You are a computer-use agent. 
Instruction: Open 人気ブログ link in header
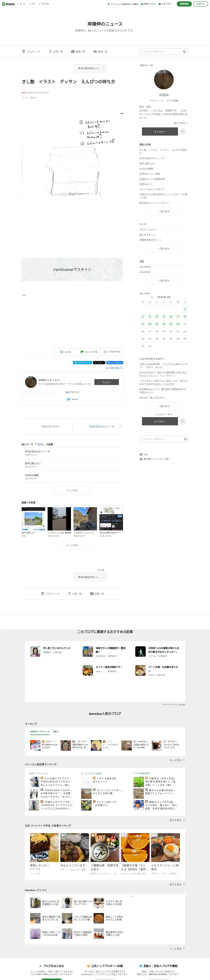click(165, 4)
